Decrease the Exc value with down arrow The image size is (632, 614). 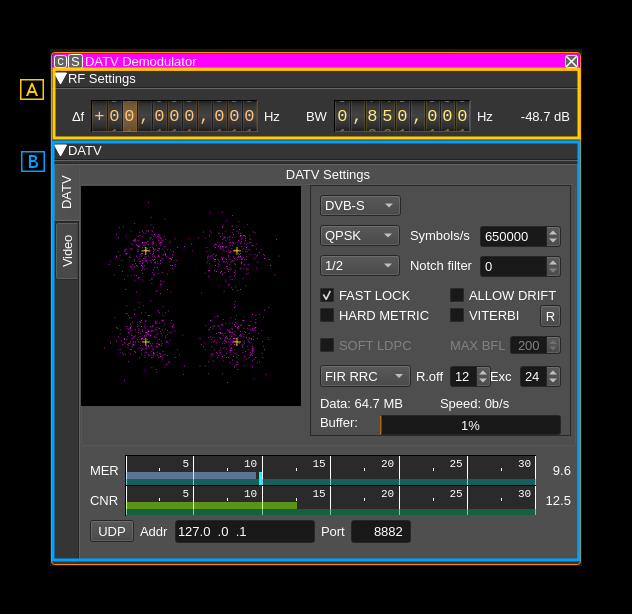(553, 381)
